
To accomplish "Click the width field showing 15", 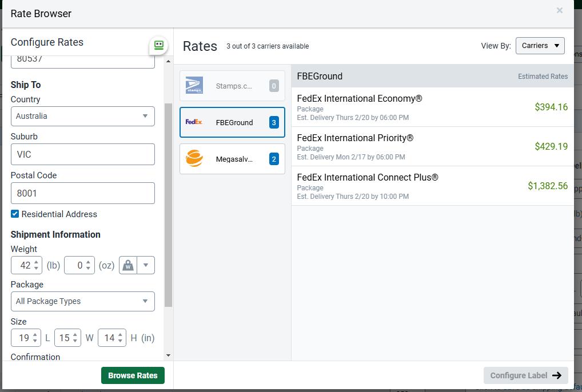I will point(67,338).
